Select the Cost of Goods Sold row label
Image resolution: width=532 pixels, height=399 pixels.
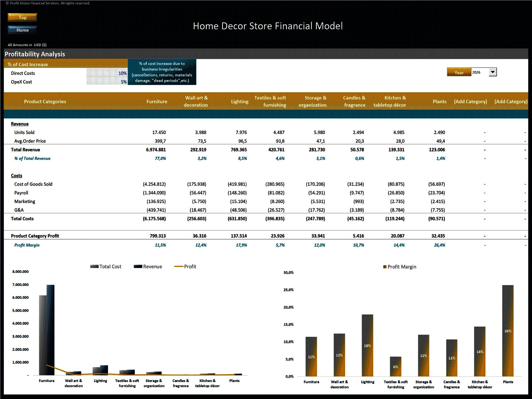coord(33,184)
